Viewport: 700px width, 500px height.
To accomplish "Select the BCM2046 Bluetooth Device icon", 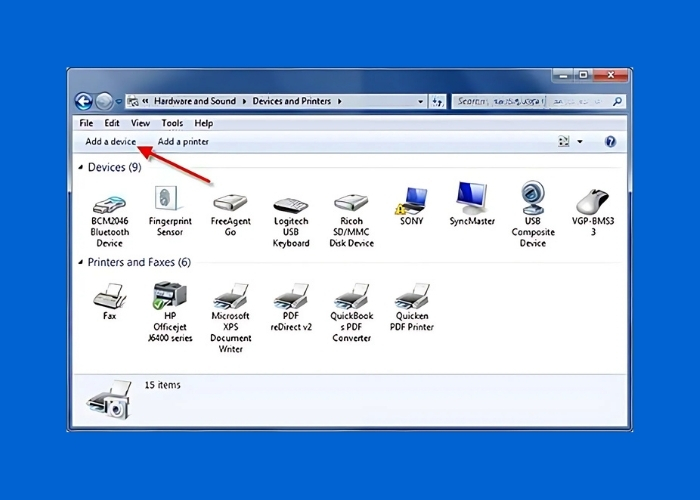I will tap(109, 202).
